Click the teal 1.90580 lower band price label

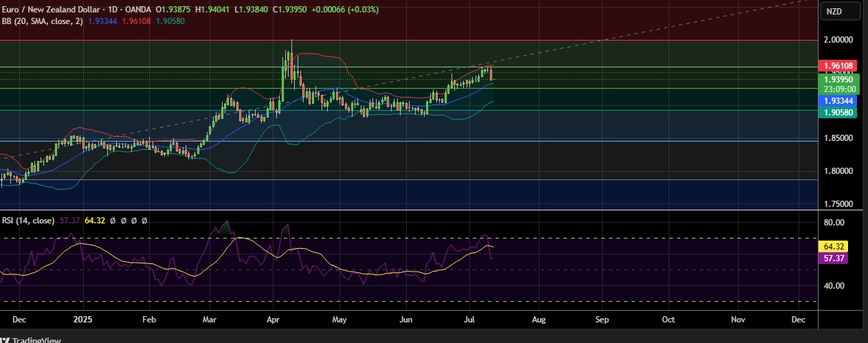coord(838,112)
